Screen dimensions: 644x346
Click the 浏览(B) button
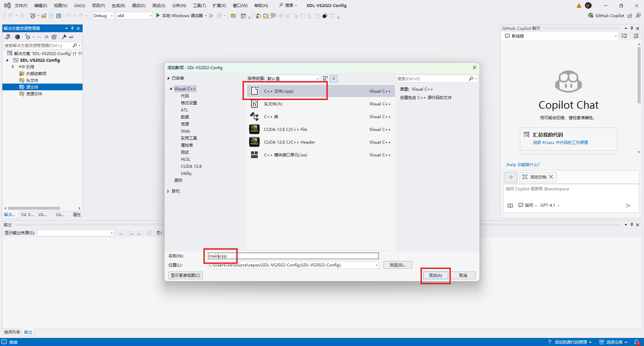click(x=397, y=265)
